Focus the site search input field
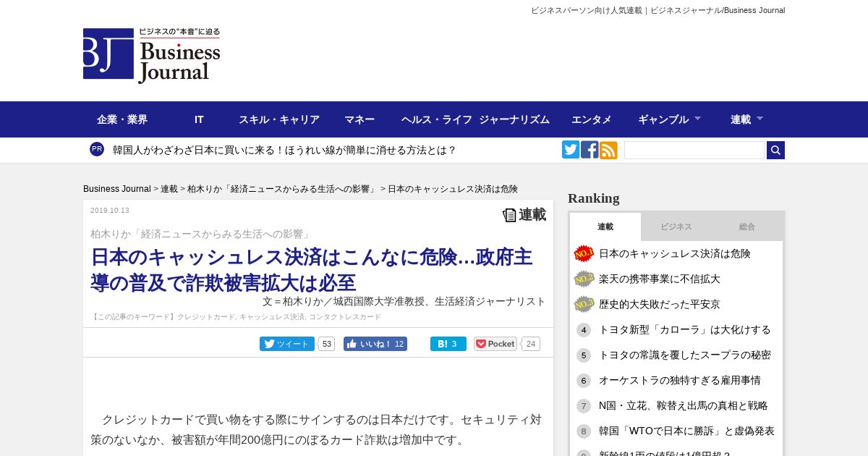 694,150
